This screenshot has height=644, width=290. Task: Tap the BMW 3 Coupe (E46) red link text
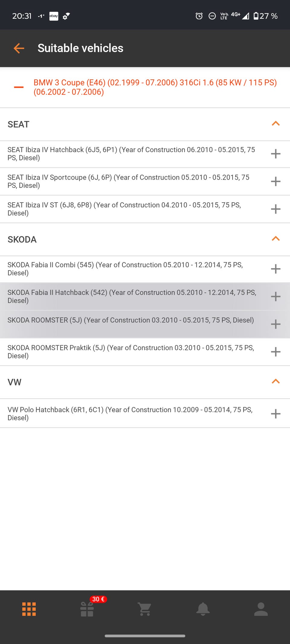click(155, 87)
